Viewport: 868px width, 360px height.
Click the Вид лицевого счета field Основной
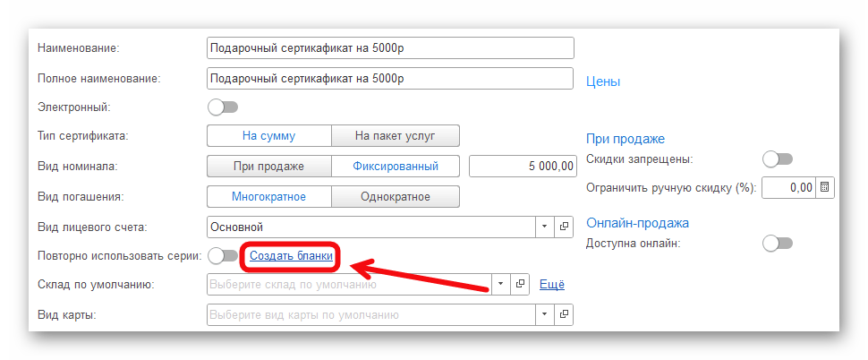point(370,227)
